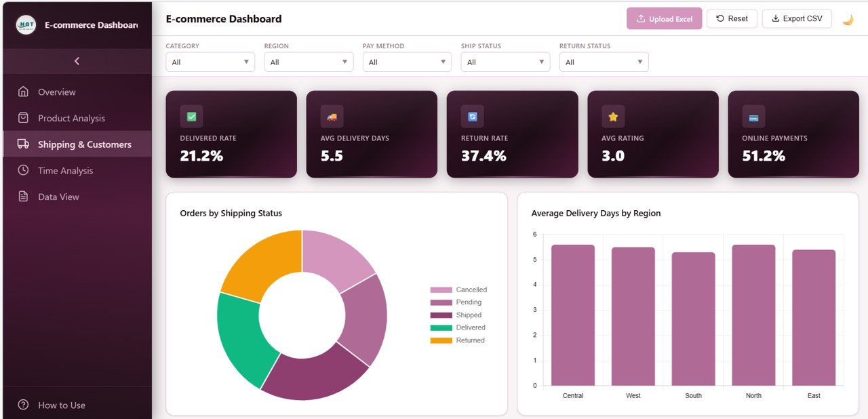Screen dimensions: 868x419
Task: Open the Ship Status dropdown
Action: pos(505,62)
